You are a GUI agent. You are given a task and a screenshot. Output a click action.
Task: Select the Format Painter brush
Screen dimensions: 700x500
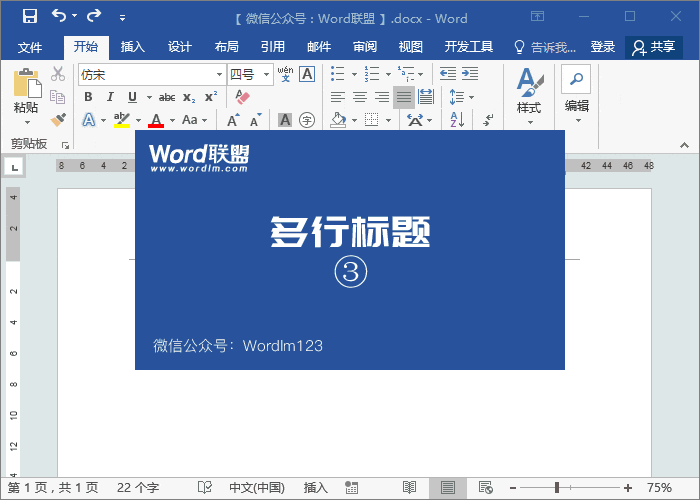58,120
